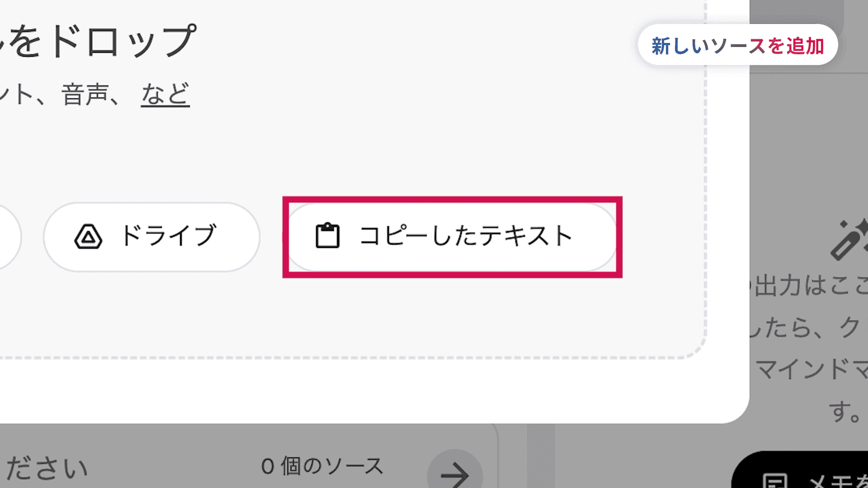Select the ドライブ source option
This screenshot has width=868, height=488.
tap(151, 237)
